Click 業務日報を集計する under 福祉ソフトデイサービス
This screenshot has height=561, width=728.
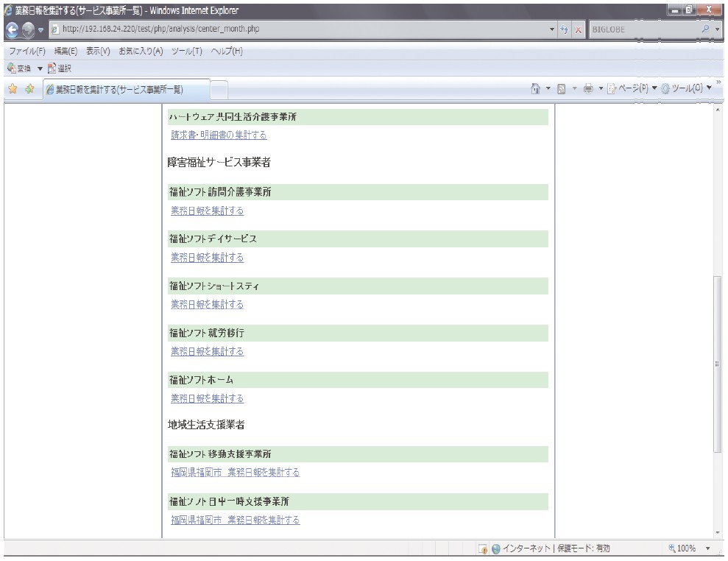tap(207, 258)
